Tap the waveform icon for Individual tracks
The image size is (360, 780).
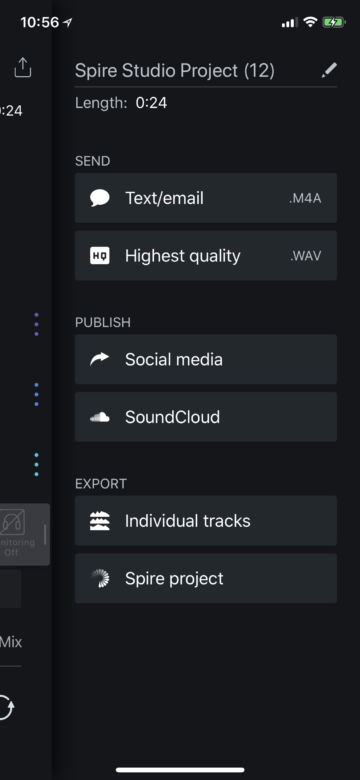(x=99, y=521)
